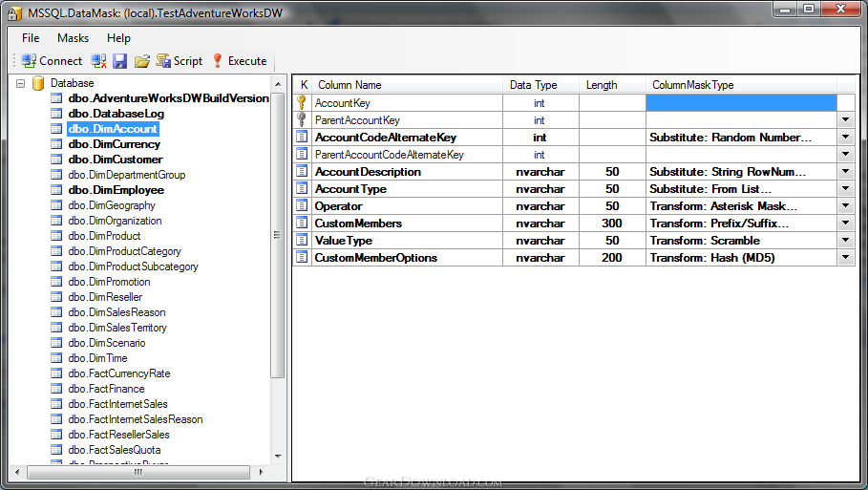Click the Open folder icon
This screenshot has width=868, height=490.
tap(141, 61)
